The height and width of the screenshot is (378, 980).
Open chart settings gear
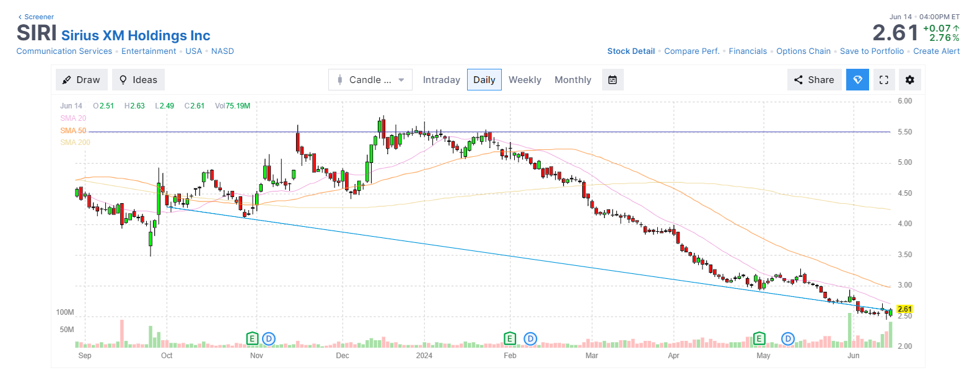(910, 80)
